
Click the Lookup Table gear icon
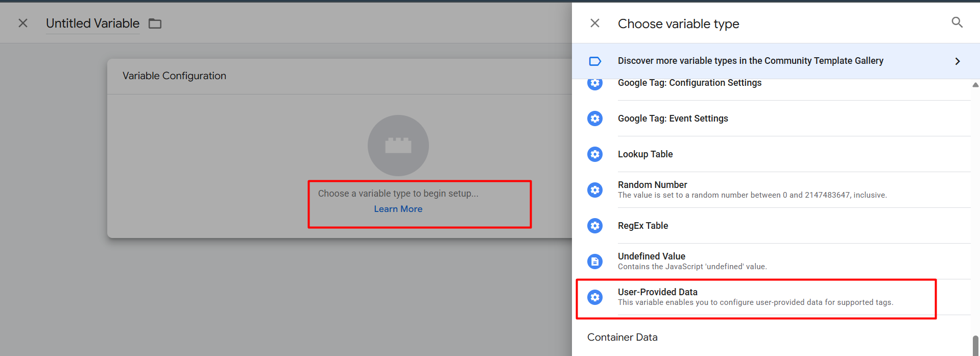coord(595,154)
